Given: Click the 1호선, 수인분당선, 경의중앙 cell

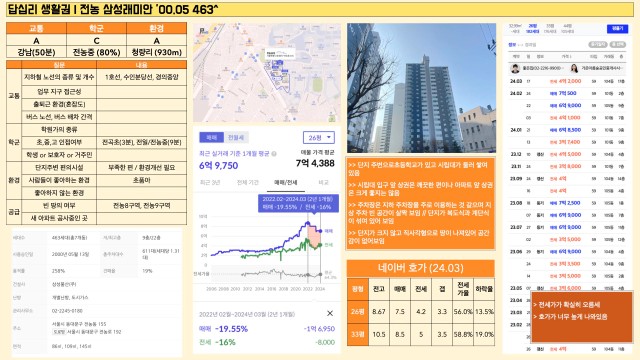Looking at the screenshot, I should 142,77.
